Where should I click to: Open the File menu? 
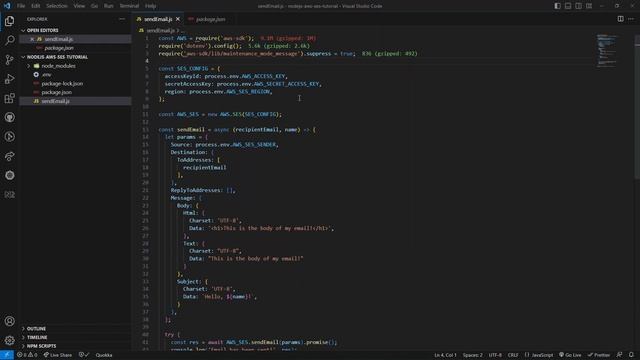[21, 6]
